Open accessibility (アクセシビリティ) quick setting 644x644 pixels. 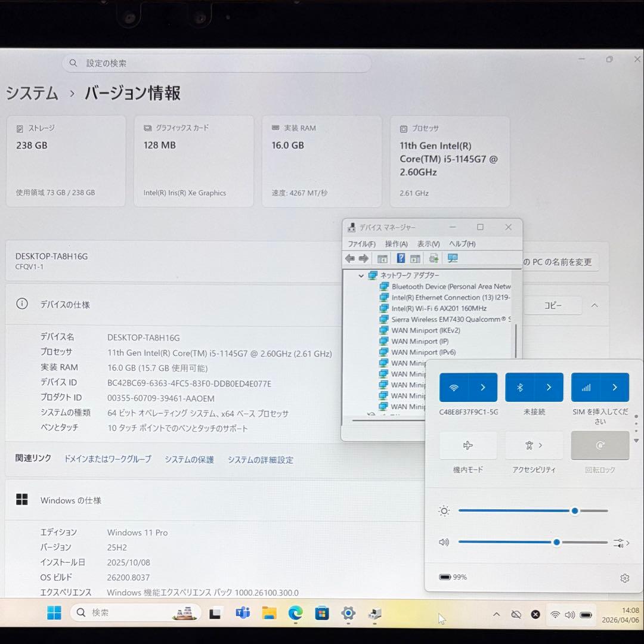pos(534,445)
